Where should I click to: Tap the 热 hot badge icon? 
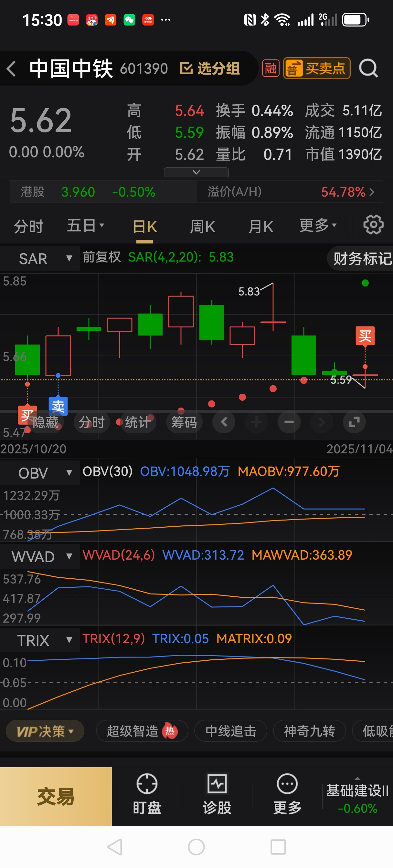pyautogui.click(x=170, y=731)
